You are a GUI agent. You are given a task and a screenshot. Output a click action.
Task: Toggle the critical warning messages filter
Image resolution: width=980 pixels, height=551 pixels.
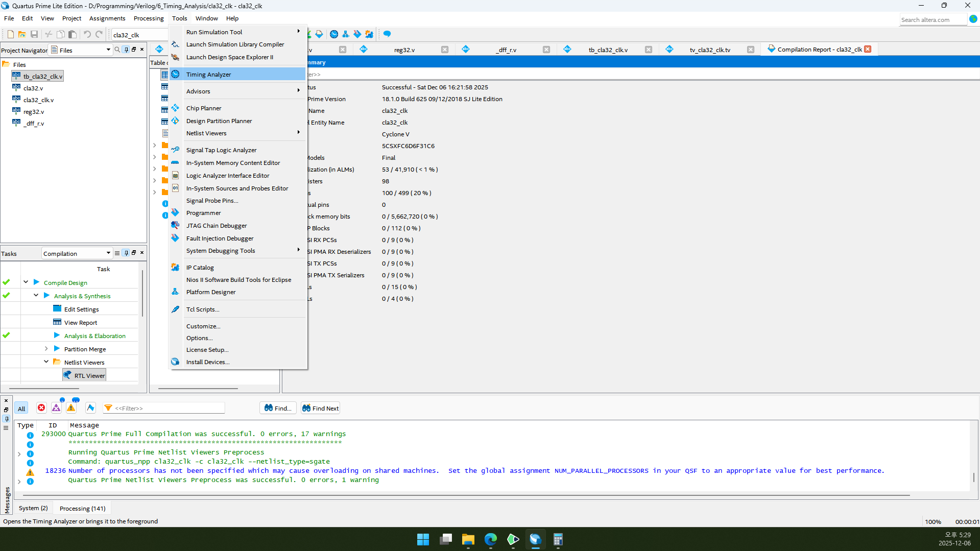pyautogui.click(x=56, y=408)
